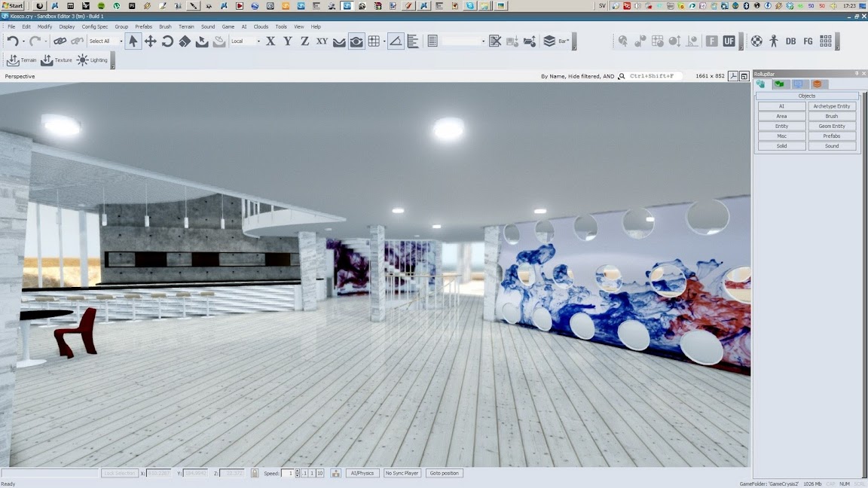The image size is (868, 488).
Task: Lock movement to the X axis
Action: click(270, 41)
